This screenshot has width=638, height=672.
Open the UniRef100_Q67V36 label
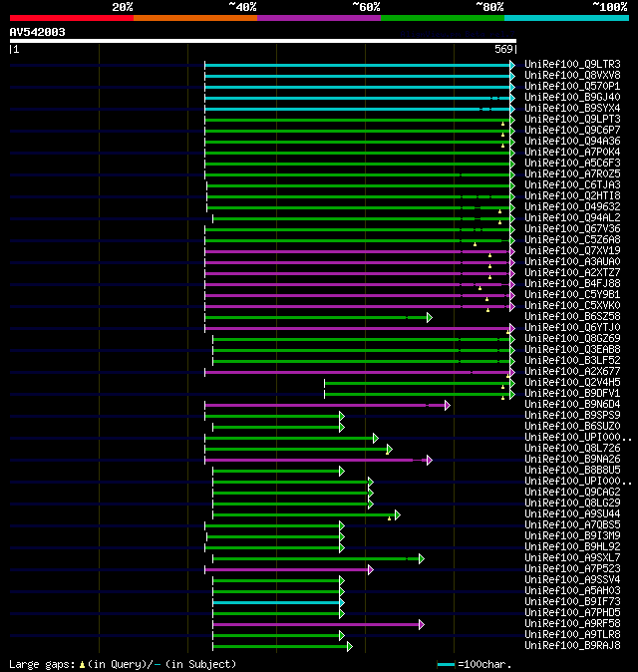point(572,229)
